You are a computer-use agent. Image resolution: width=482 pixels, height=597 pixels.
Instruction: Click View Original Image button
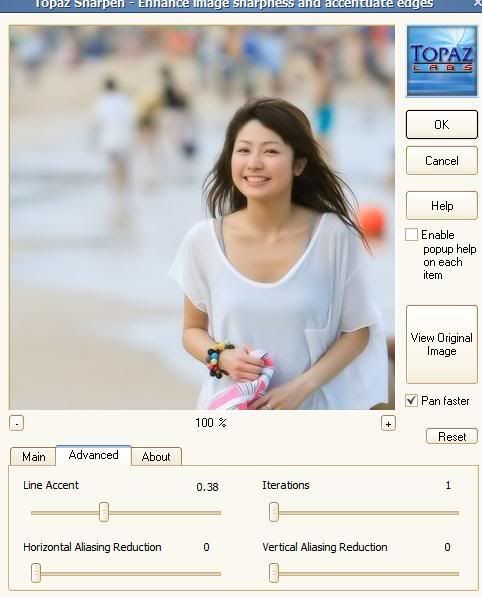pos(442,344)
